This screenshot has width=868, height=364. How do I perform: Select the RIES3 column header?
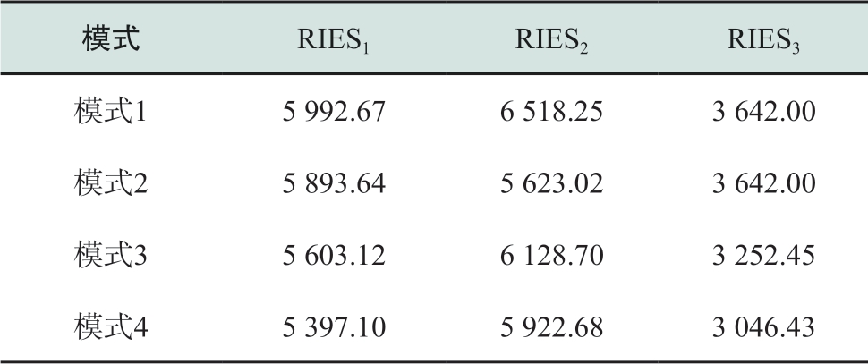763,40
